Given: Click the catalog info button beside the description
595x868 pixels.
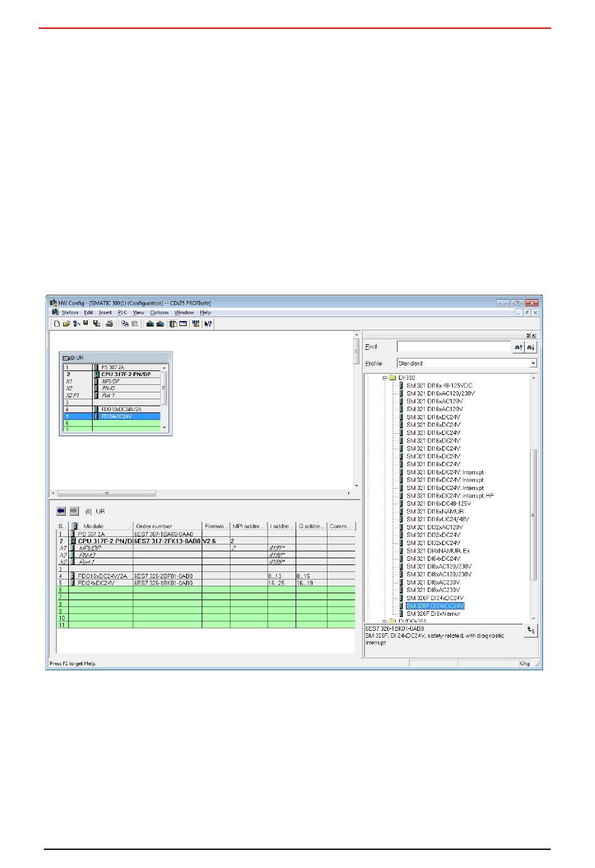Looking at the screenshot, I should (x=530, y=630).
